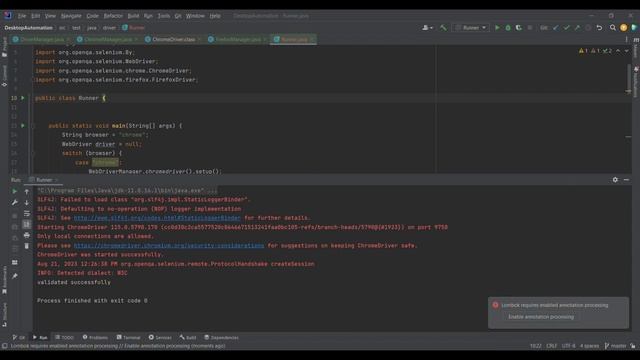Clear console output with the trash icon
640x360 pixels.
tap(27, 246)
